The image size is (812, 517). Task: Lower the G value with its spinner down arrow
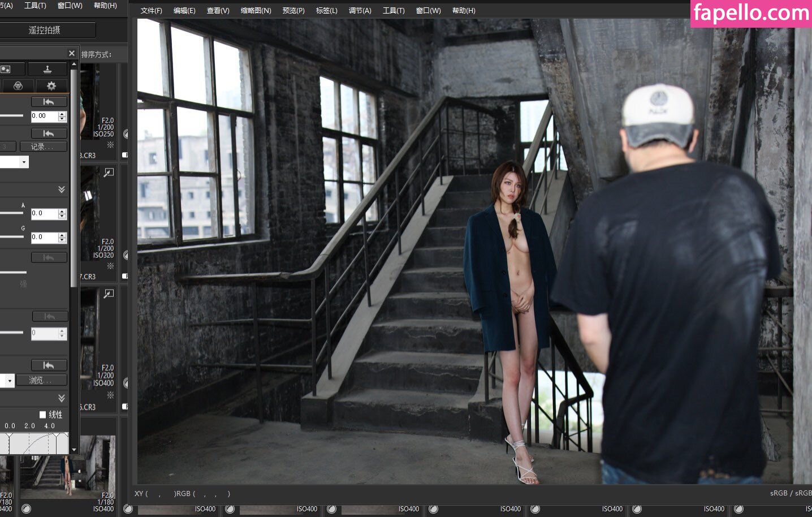(63, 241)
